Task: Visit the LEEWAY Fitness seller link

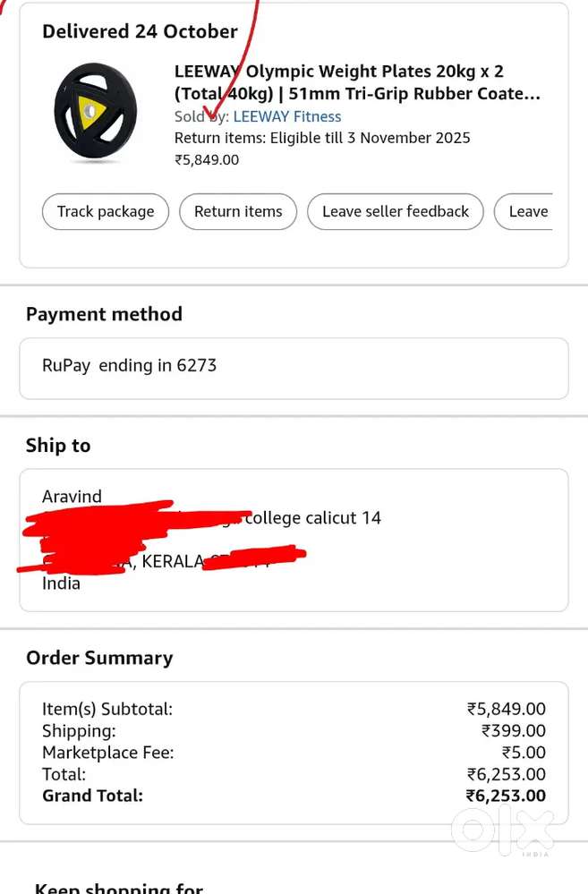Action: [286, 116]
